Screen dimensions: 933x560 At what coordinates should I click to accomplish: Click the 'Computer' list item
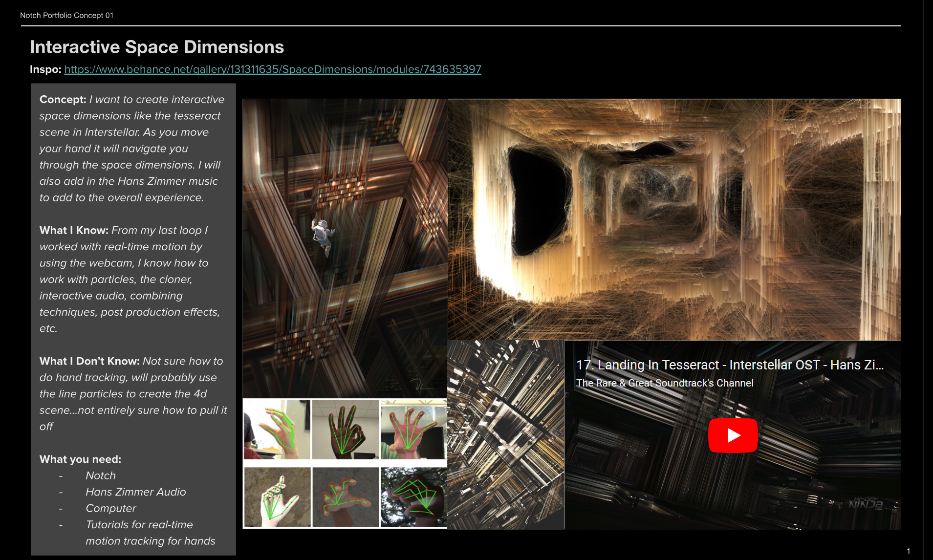111,508
